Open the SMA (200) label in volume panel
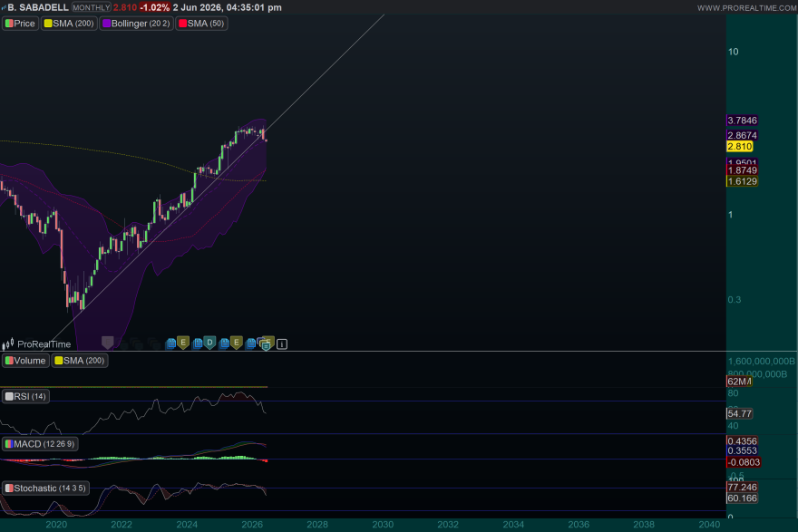The width and height of the screenshot is (798, 532). tap(80, 361)
